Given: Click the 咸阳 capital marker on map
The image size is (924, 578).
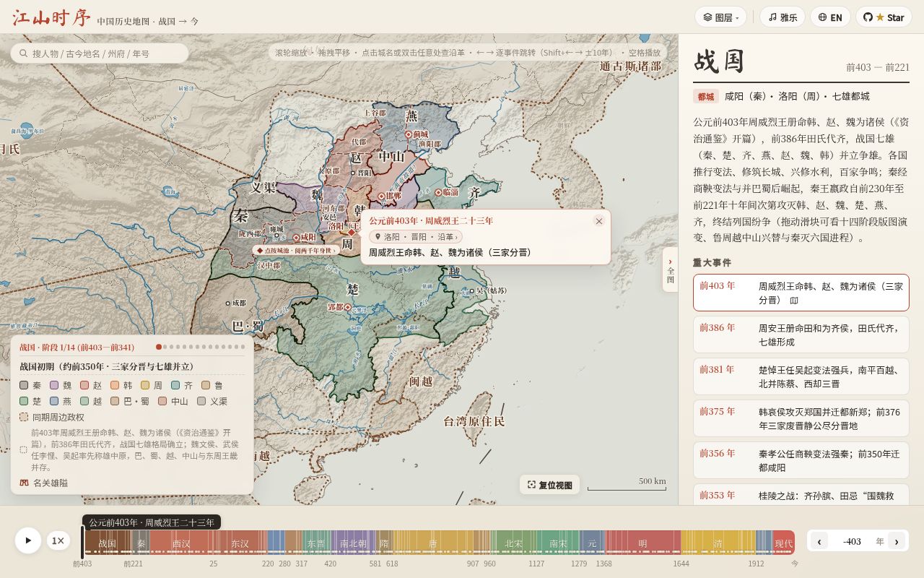Looking at the screenshot, I should 296,238.
